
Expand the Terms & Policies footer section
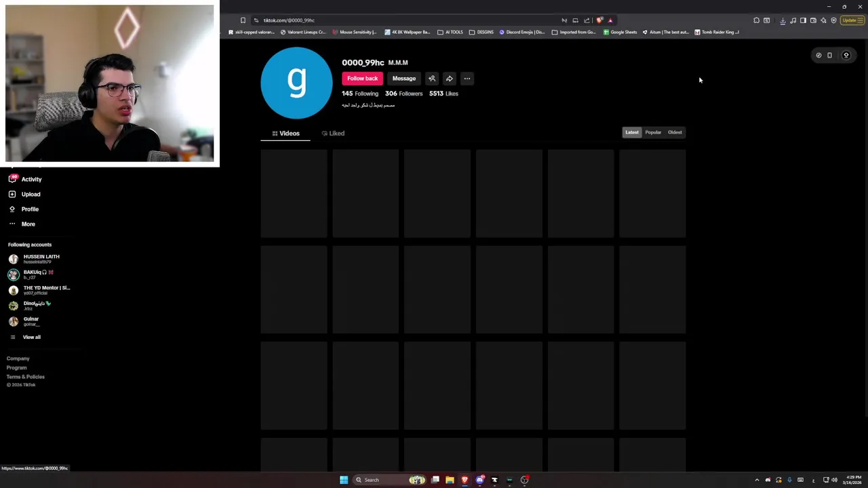tap(26, 377)
